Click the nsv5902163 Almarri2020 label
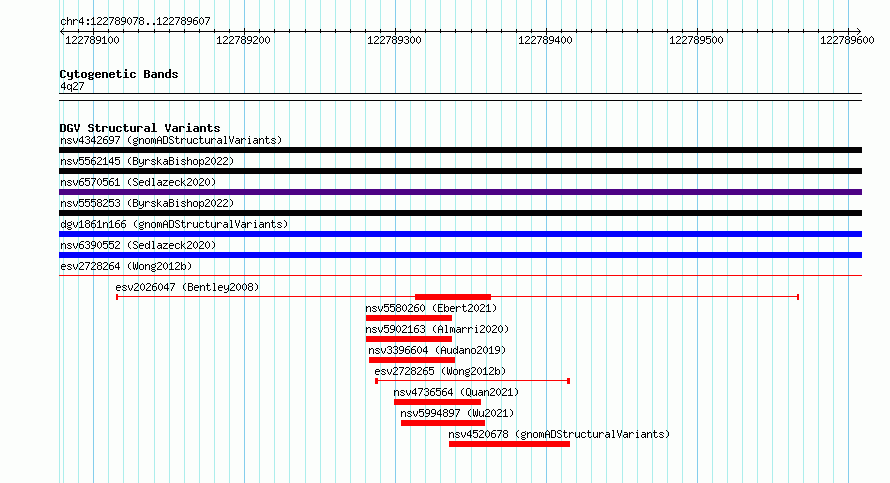Image resolution: width=890 pixels, height=483 pixels. click(x=437, y=329)
